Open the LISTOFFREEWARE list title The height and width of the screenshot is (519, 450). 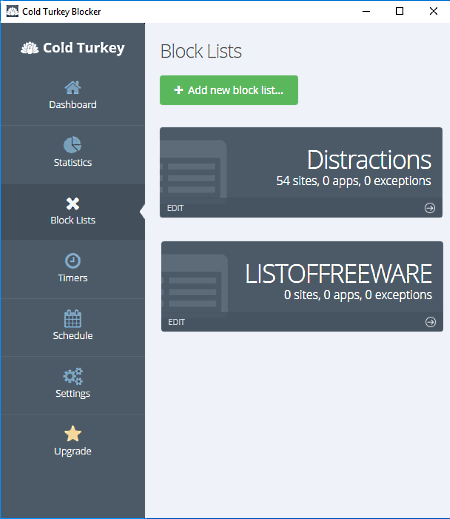coord(339,274)
